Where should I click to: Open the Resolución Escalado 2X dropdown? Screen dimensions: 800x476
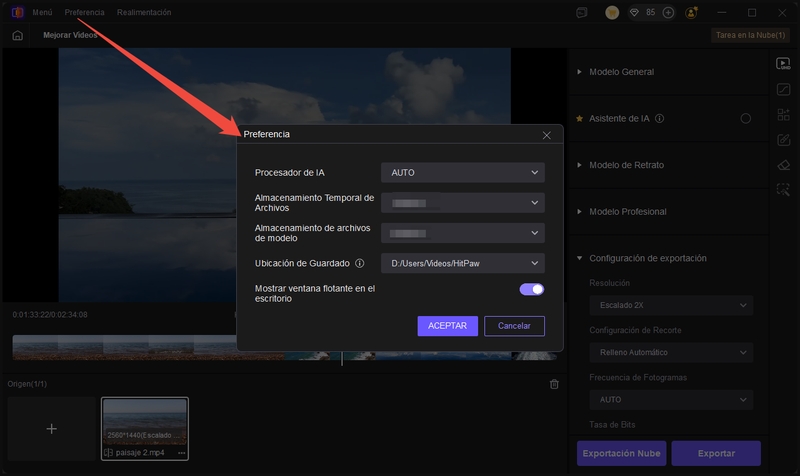(x=671, y=305)
